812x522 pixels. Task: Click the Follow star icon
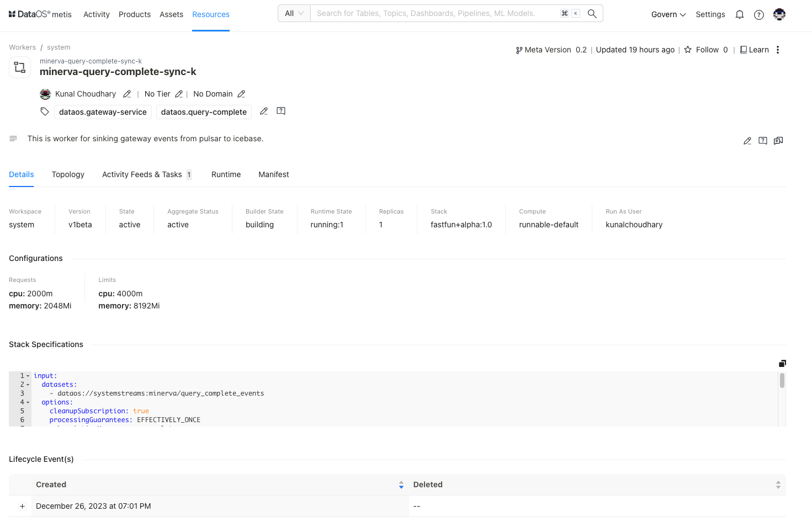tap(688, 50)
